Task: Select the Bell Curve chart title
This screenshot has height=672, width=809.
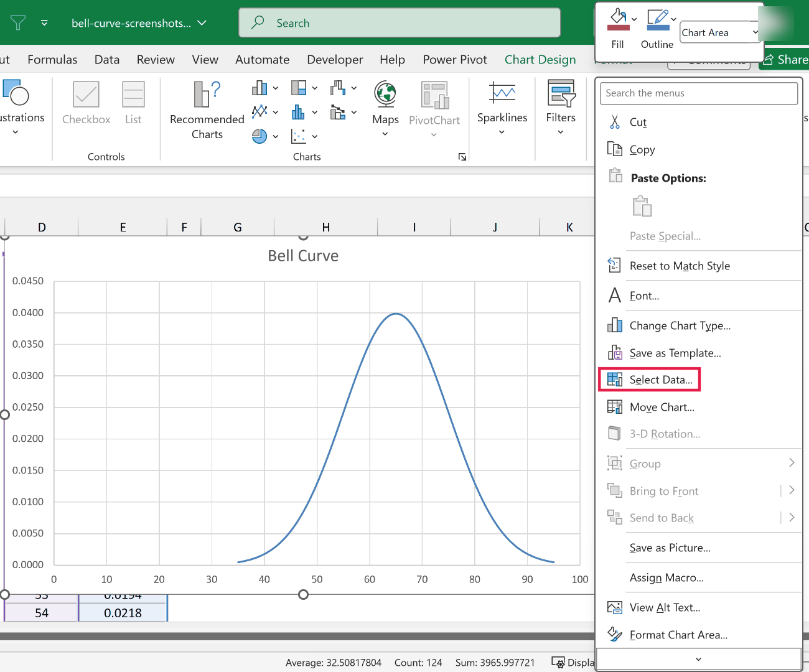Action: (303, 256)
